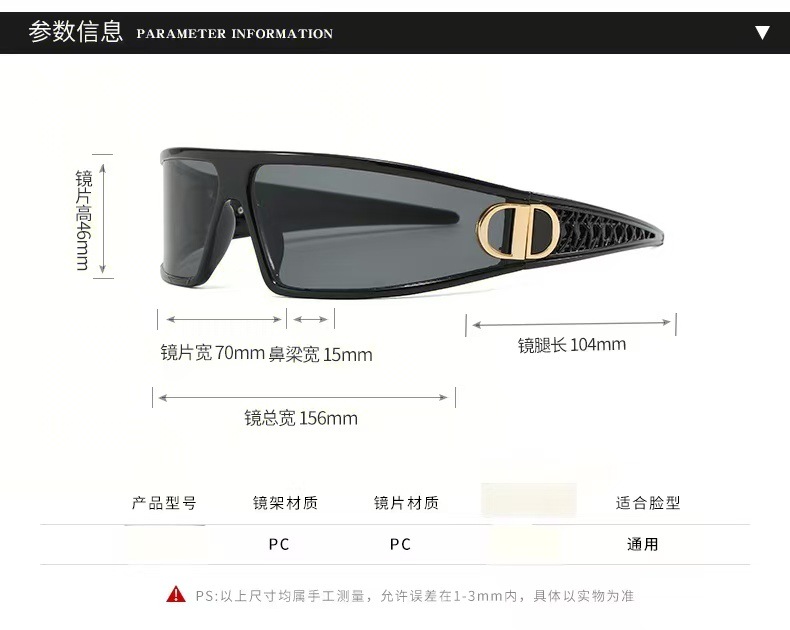Click the PC value under 镜片材质
This screenshot has height=630, width=790.
click(401, 544)
